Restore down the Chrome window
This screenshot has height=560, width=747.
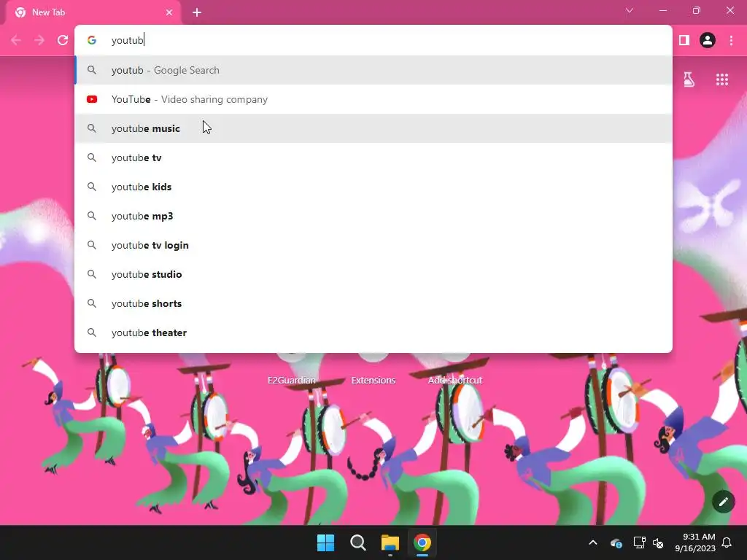coord(697,10)
